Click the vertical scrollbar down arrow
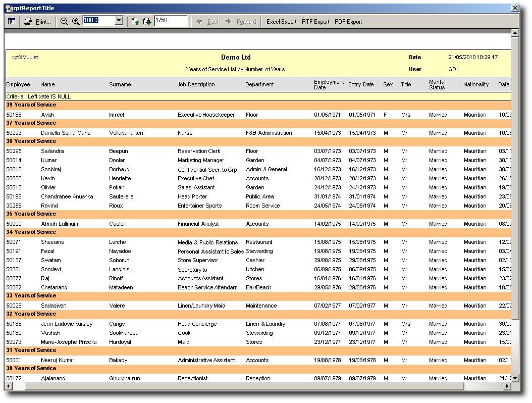Screen dimensions: 532x403 515,377
